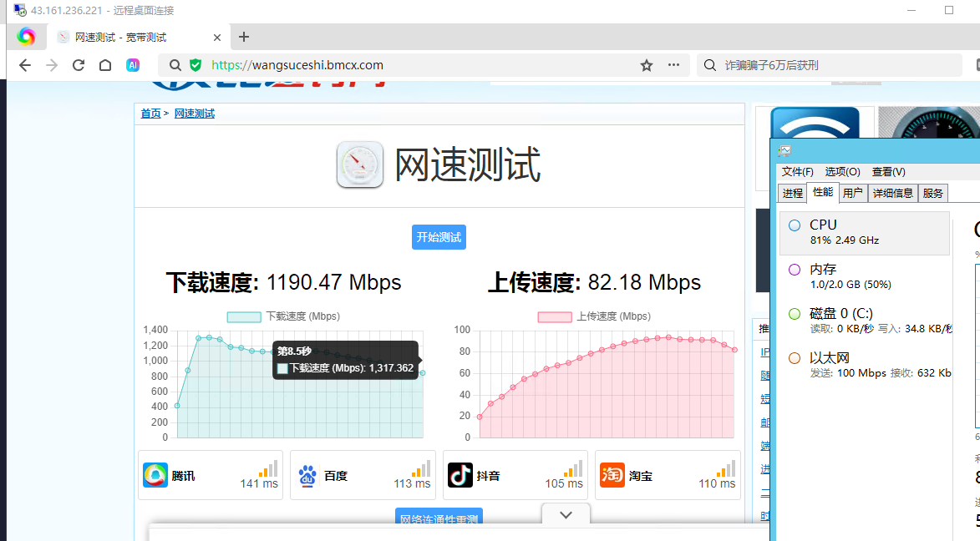Click the Douyin 抖音 ping test icon
Viewport: 980px width, 541px height.
pyautogui.click(x=460, y=475)
